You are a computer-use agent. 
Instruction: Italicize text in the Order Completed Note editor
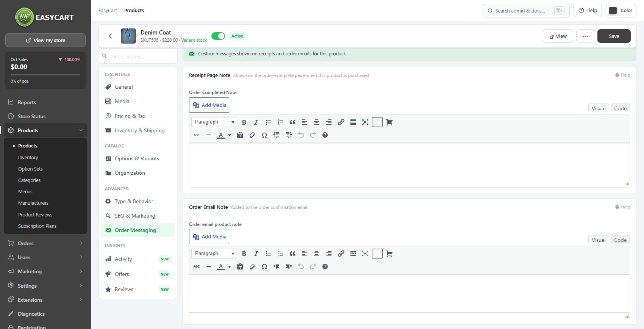tap(256, 122)
